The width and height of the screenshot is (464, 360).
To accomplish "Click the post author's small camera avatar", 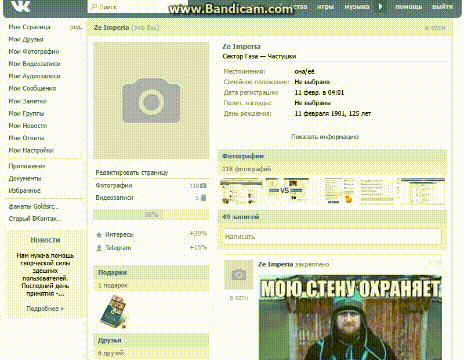I will click(238, 274).
